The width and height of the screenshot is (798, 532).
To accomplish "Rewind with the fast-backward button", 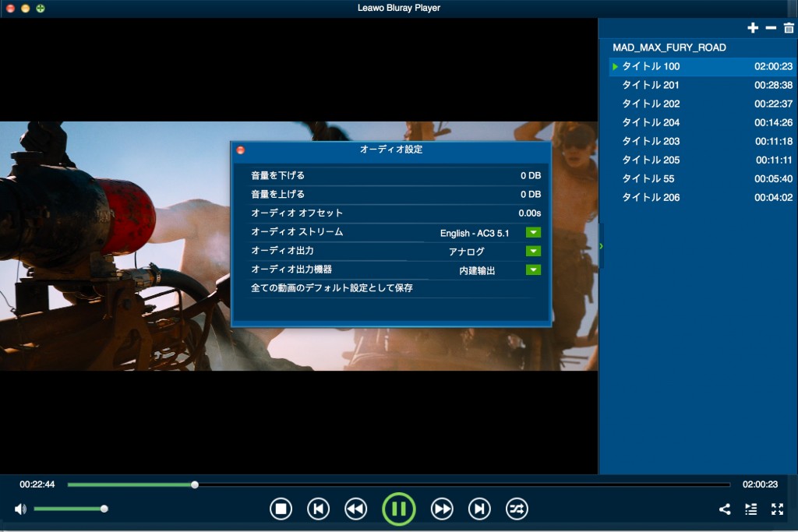I will click(355, 509).
